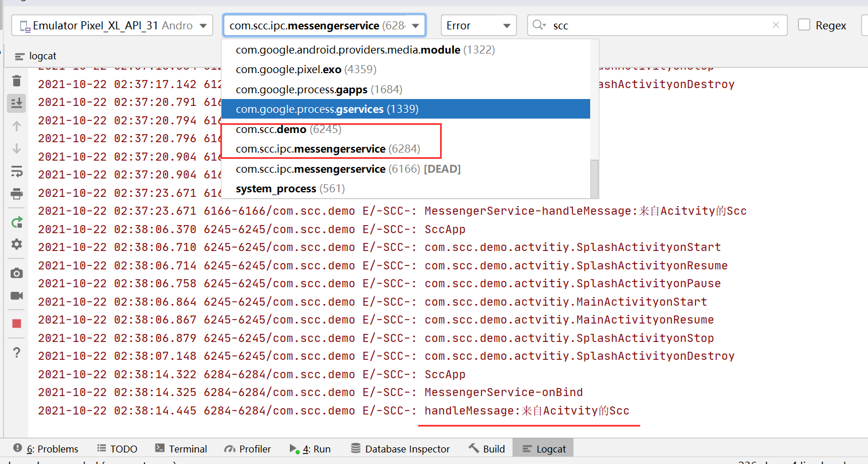Select system_process (561) in the list
868x464 pixels.
pyautogui.click(x=406, y=189)
